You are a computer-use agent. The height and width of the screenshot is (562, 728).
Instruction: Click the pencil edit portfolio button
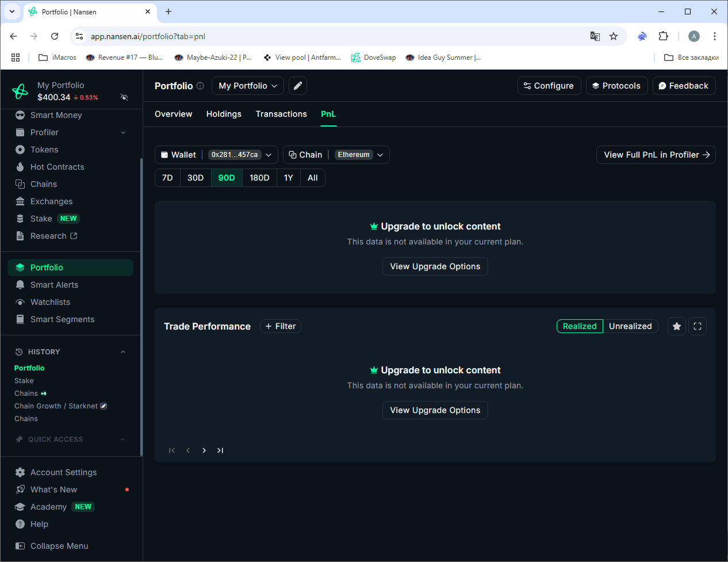(x=298, y=86)
